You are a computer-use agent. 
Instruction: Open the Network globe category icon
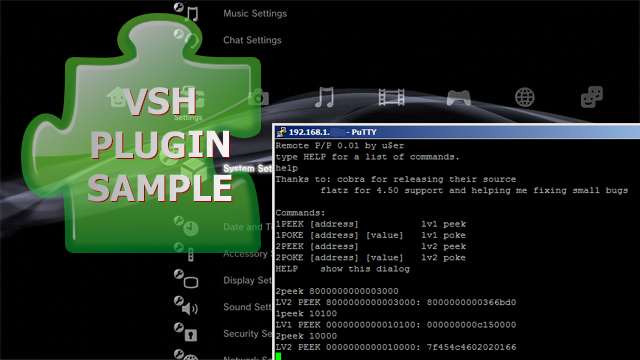(524, 98)
